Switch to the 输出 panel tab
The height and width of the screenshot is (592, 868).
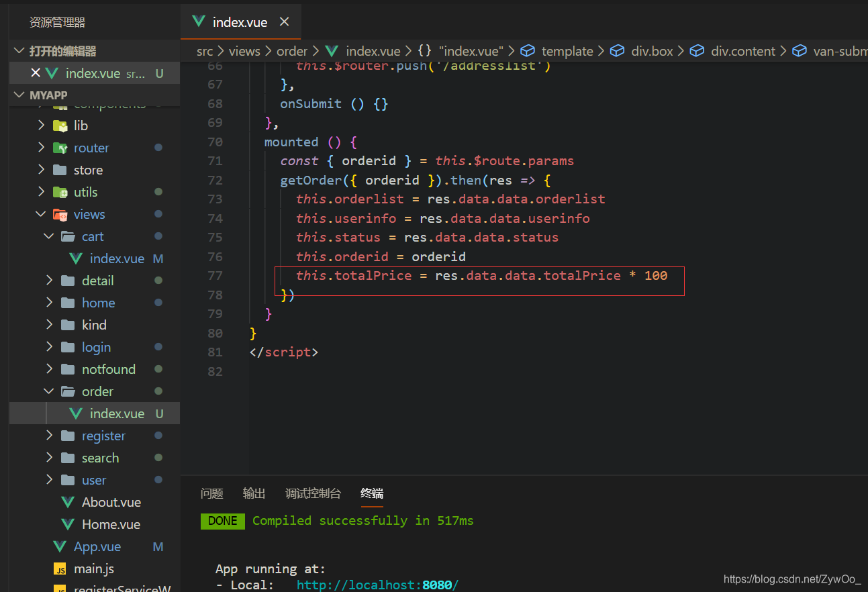coord(254,493)
